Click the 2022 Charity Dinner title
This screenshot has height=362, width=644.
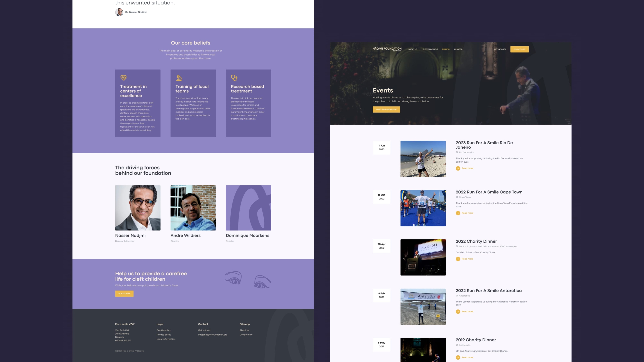(x=476, y=241)
